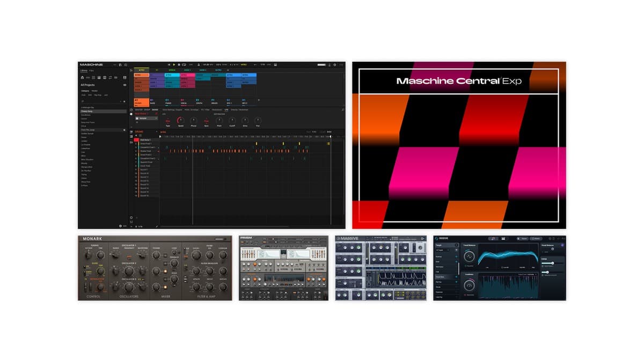Image resolution: width=644 pixels, height=362 pixels.
Task: Click the Ozone Tonal Balance dial
Action: click(469, 256)
